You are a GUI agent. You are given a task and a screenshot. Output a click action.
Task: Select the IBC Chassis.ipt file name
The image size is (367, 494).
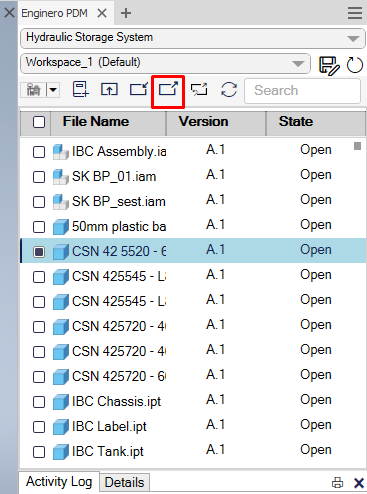coord(116,402)
